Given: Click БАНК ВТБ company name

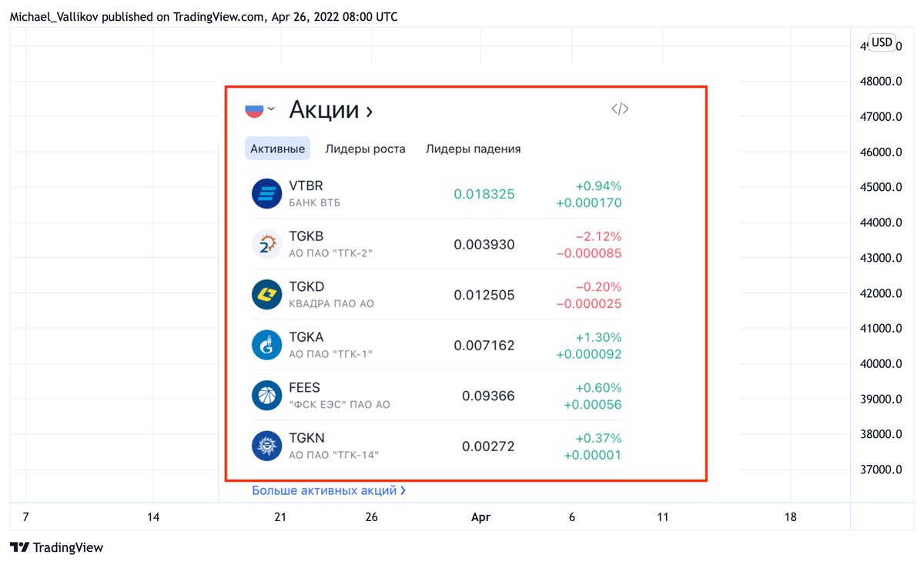Looking at the screenshot, I should click(314, 203).
